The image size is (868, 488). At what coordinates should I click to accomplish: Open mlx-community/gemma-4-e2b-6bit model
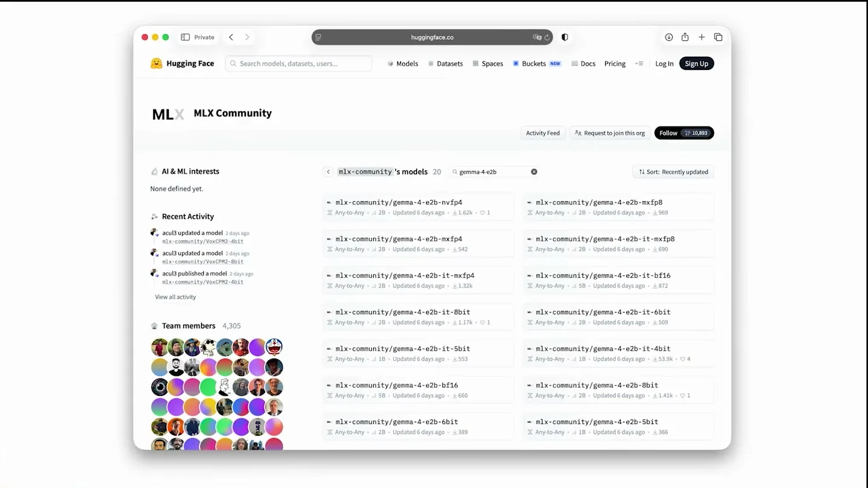click(418, 427)
